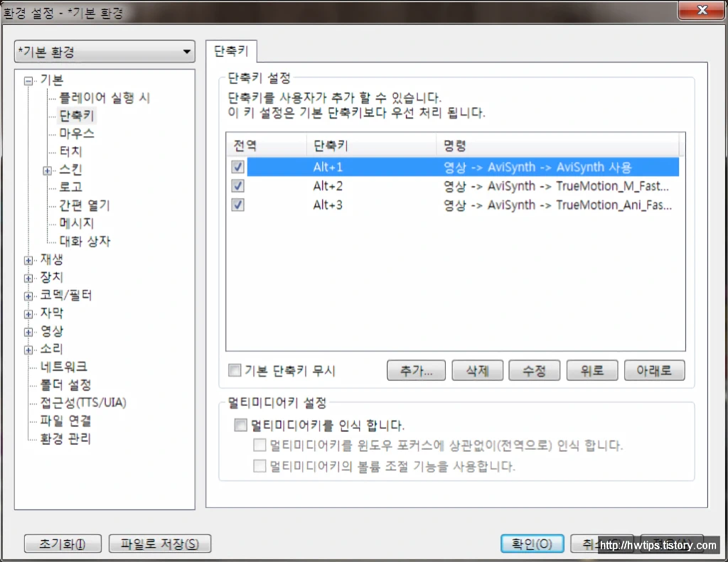Select 기본 root label in the tree
This screenshot has width=728, height=562.
(51, 80)
